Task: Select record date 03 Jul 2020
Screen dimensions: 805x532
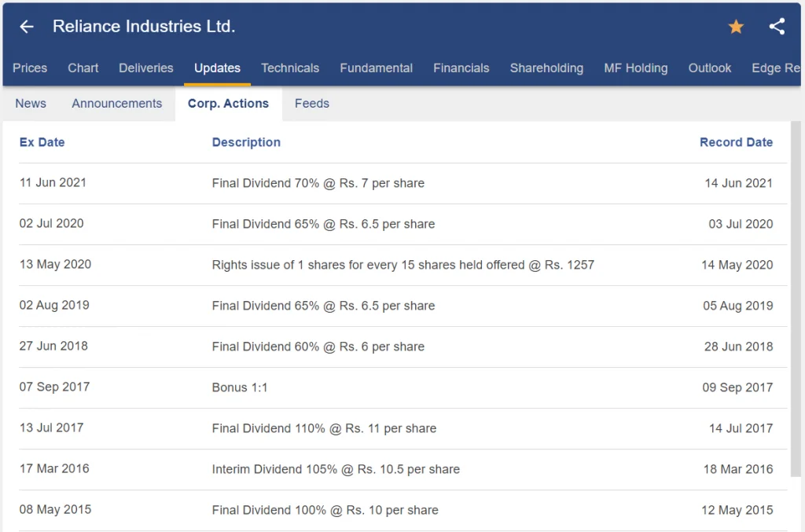Action: [741, 224]
